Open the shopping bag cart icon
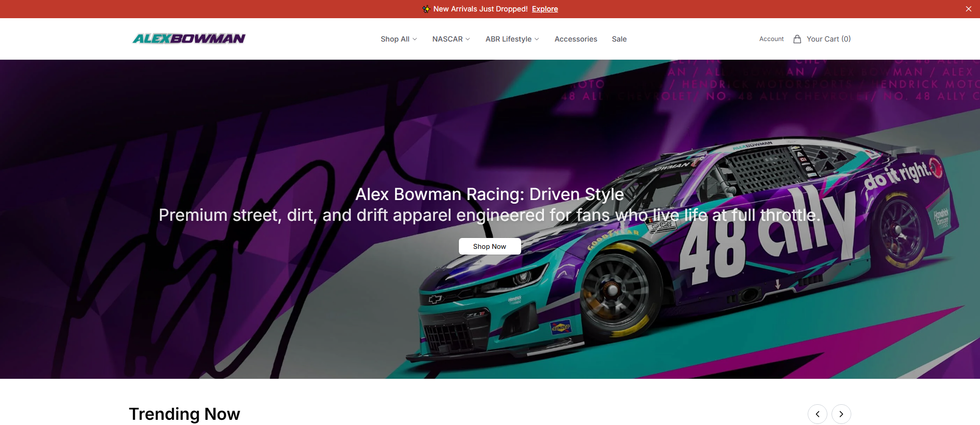 pos(797,39)
